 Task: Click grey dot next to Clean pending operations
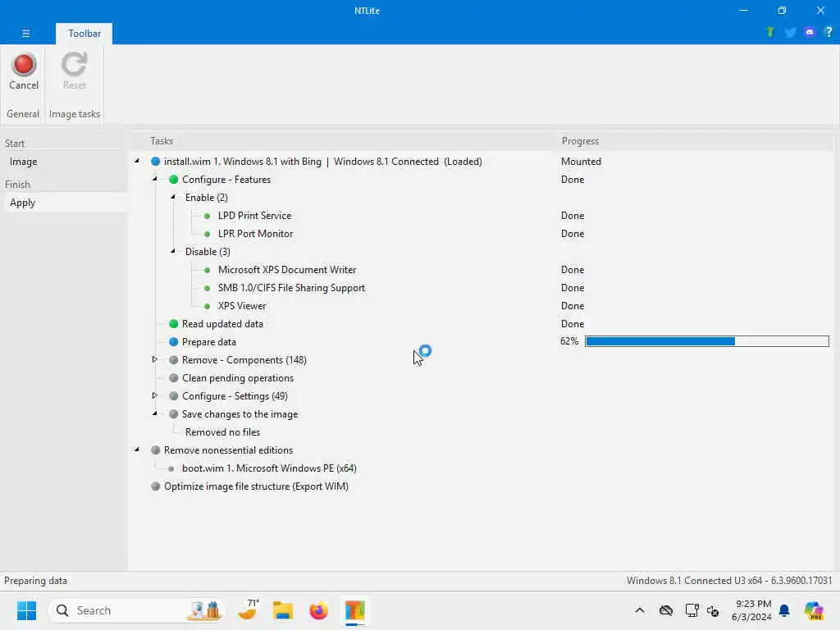[x=174, y=377]
